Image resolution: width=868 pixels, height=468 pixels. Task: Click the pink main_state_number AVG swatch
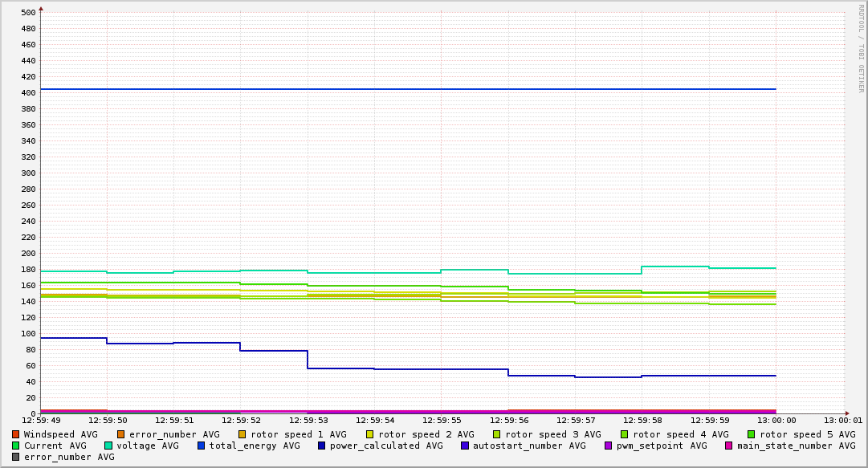pyautogui.click(x=729, y=446)
